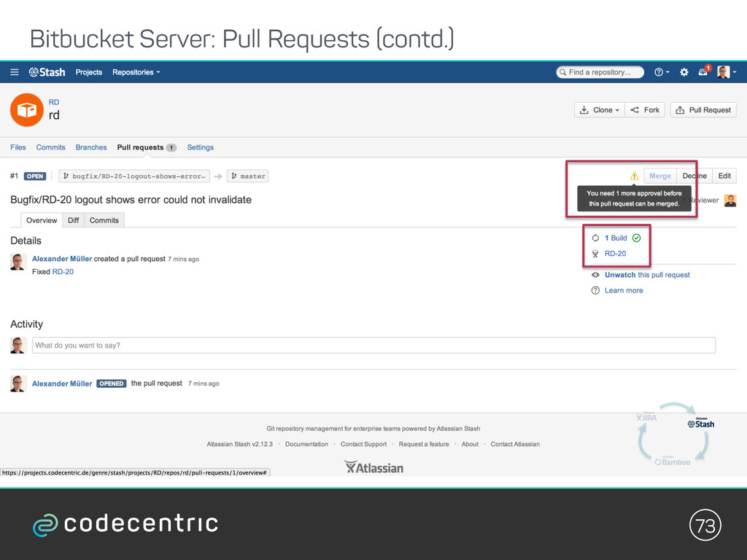Screen dimensions: 747x560
Task: Click the What do you want to say field
Action: pos(373,345)
